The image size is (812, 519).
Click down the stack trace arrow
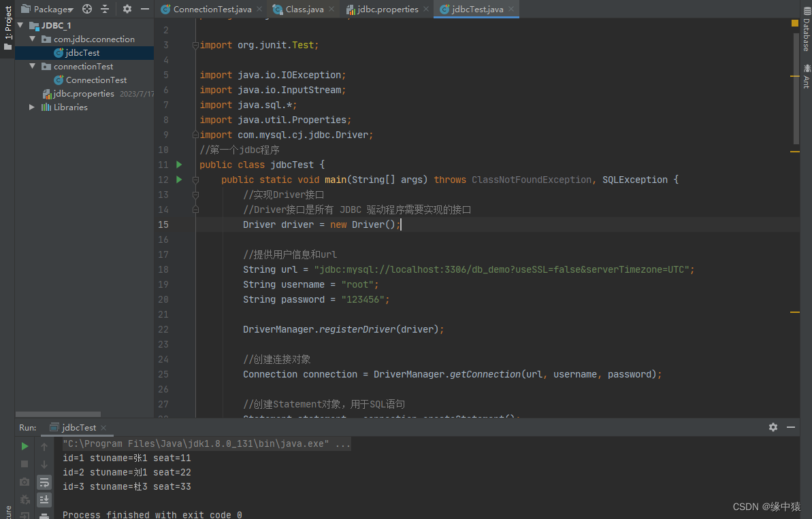tap(44, 464)
